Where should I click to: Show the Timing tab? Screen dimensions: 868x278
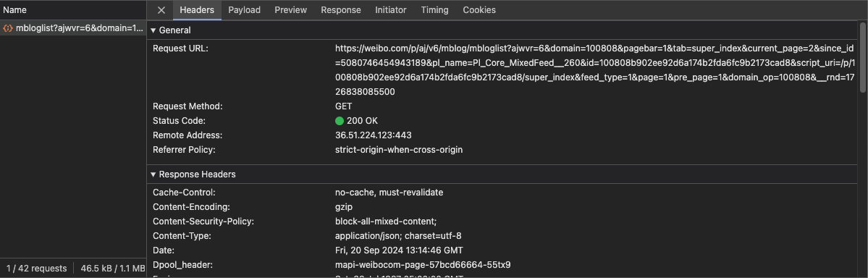(435, 10)
